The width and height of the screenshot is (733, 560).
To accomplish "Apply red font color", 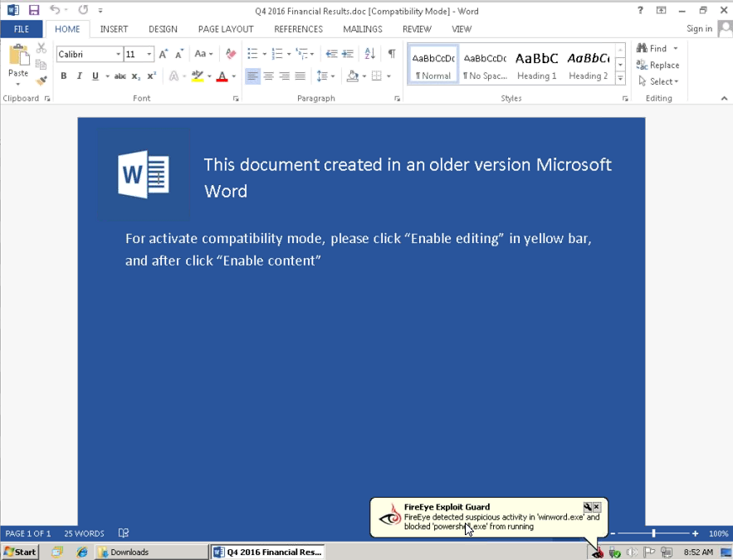I will pyautogui.click(x=222, y=76).
